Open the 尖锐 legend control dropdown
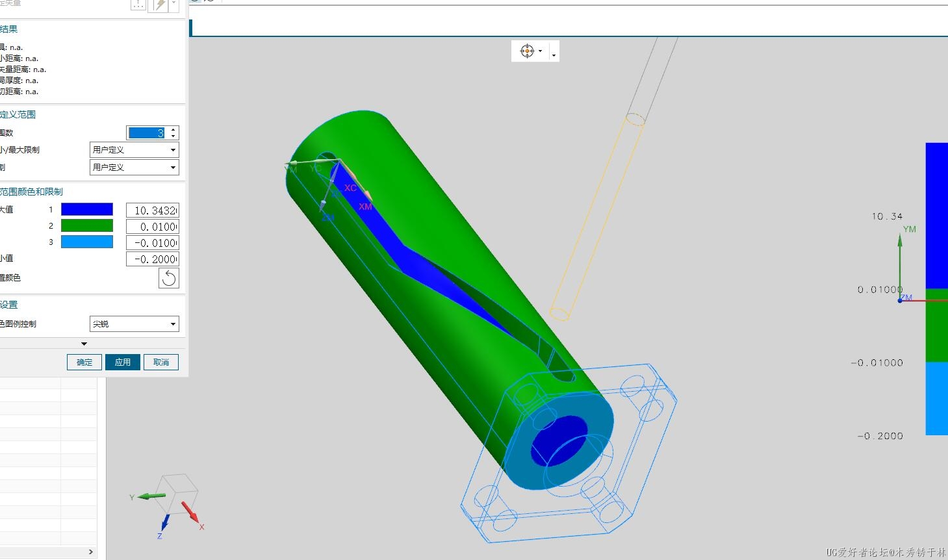The height and width of the screenshot is (560, 948). (134, 324)
